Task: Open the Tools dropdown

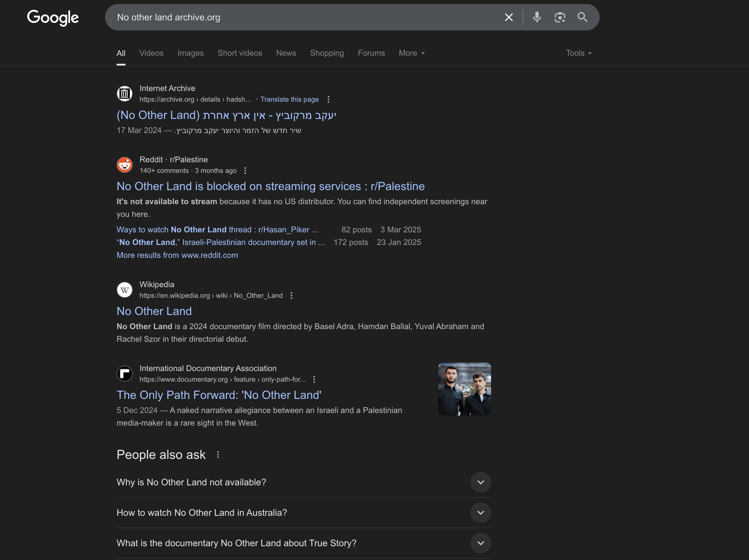Action: (x=579, y=53)
